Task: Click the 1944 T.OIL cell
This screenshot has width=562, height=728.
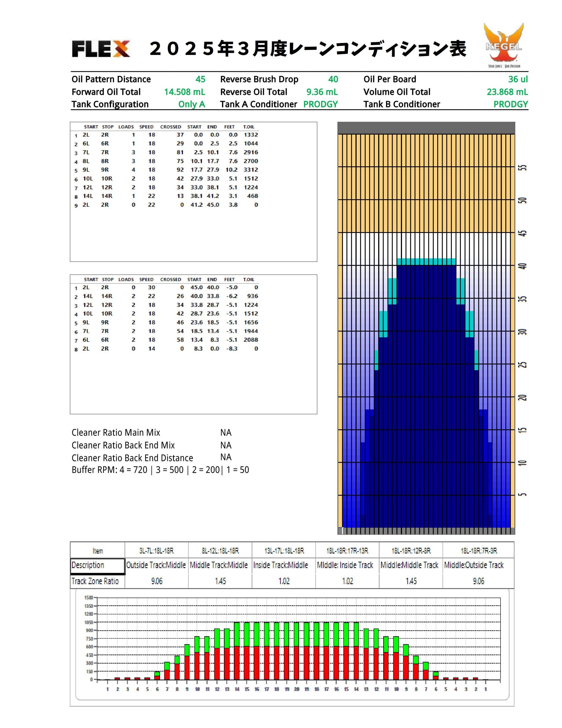Action: pyautogui.click(x=251, y=331)
